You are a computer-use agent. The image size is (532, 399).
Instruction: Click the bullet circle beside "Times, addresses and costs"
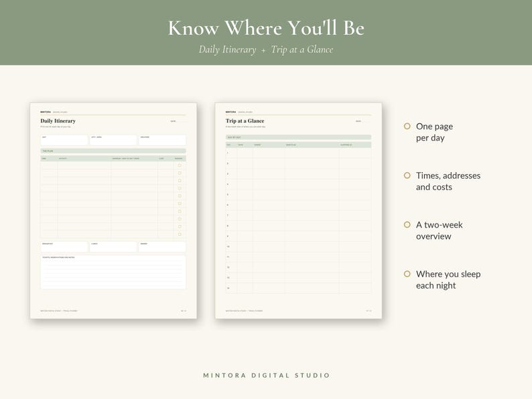[407, 175]
